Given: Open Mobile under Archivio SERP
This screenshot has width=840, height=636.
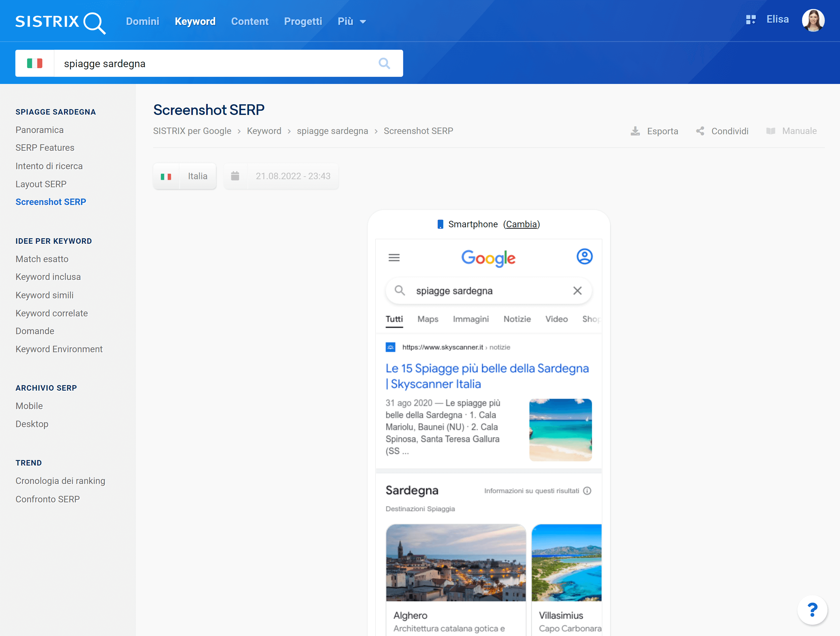Looking at the screenshot, I should point(29,406).
